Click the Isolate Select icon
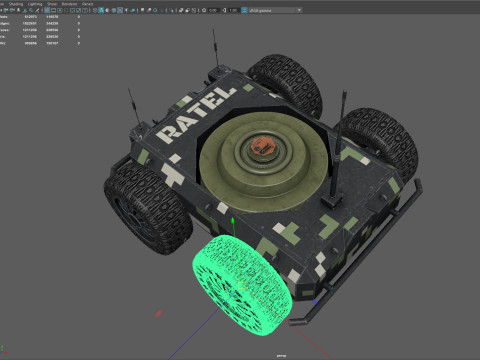Viewport: 480px width, 360px height. pos(171,10)
